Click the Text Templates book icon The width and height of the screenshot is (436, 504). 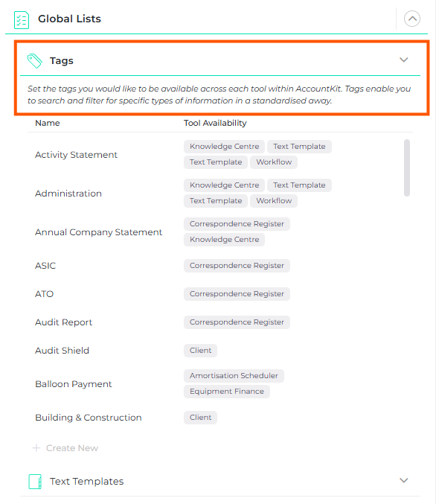[35, 481]
